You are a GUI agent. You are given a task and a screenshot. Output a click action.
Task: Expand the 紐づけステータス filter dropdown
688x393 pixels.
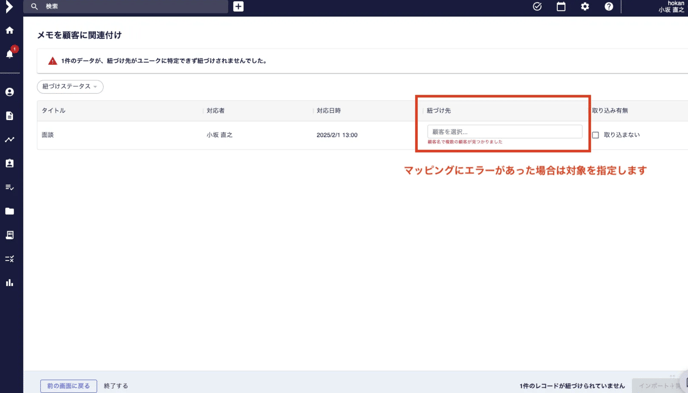coord(70,86)
